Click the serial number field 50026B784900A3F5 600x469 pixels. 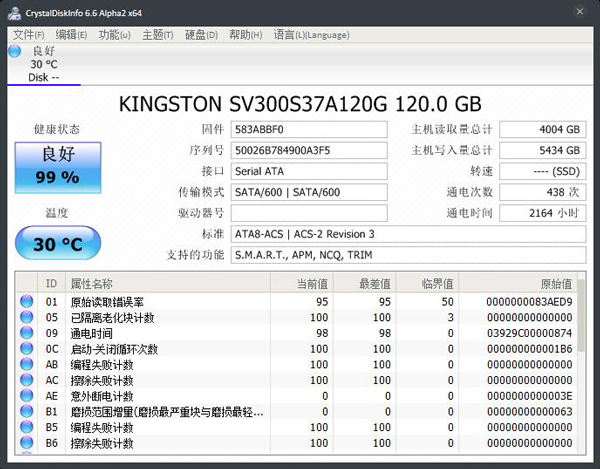click(x=309, y=150)
